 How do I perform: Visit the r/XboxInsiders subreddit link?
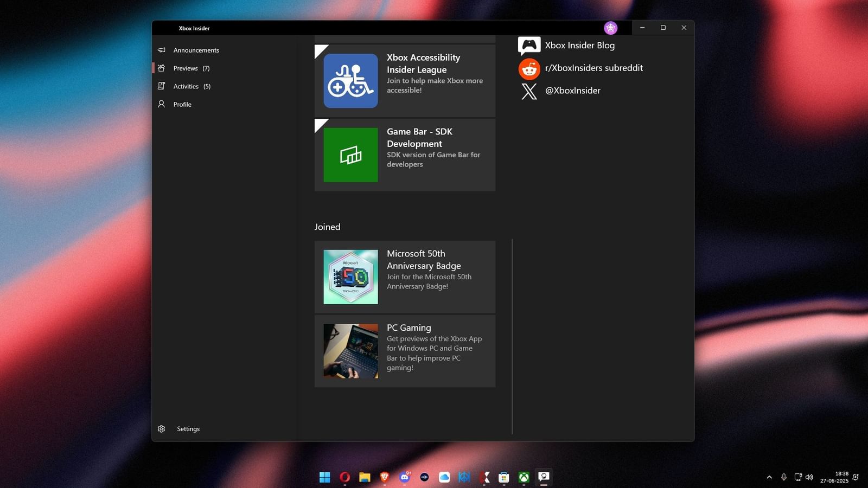point(594,68)
